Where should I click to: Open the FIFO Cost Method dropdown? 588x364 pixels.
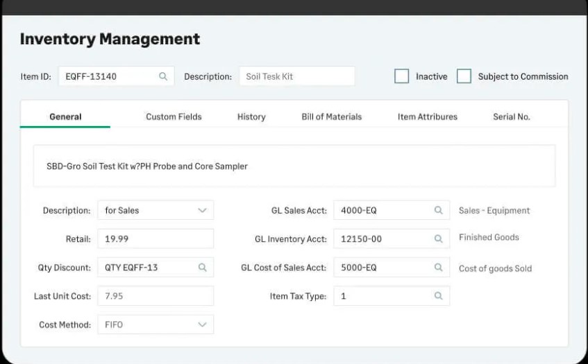156,324
